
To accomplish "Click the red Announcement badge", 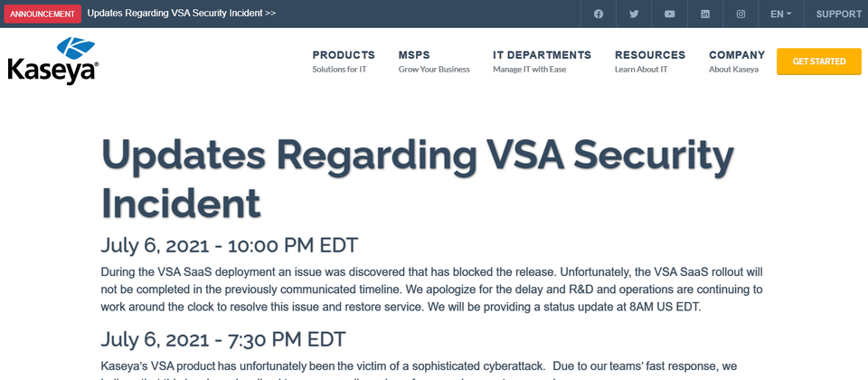I will click(x=42, y=14).
